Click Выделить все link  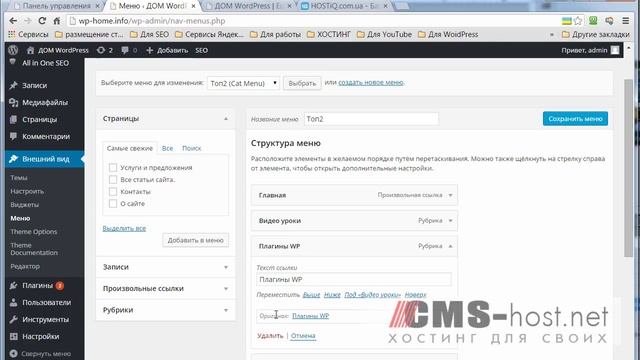124,228
